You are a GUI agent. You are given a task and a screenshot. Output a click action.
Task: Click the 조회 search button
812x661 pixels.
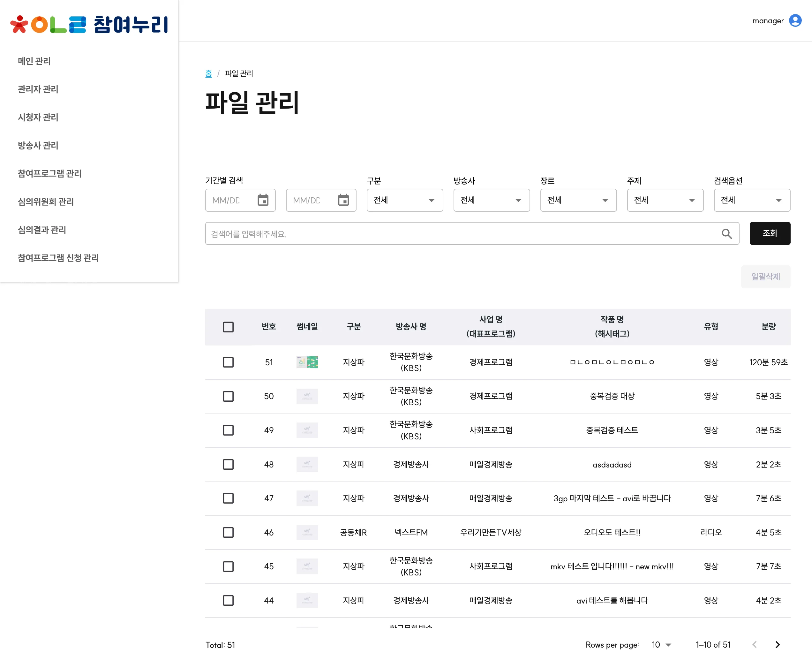[770, 233]
